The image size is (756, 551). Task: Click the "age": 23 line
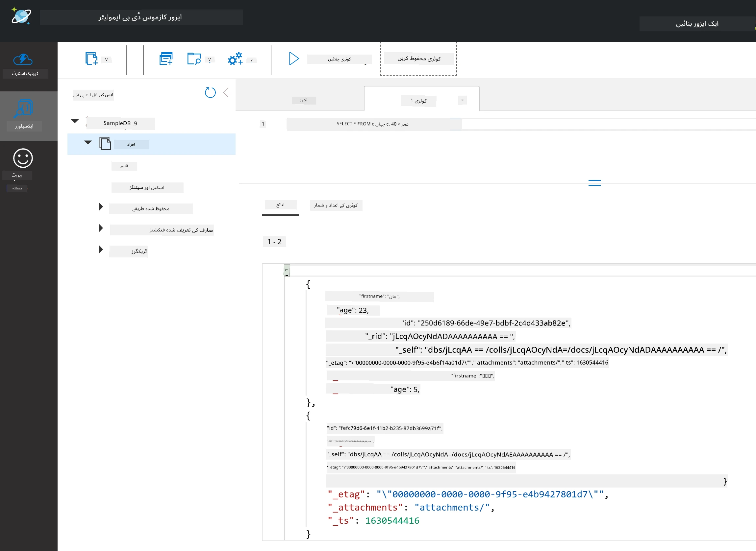point(353,310)
